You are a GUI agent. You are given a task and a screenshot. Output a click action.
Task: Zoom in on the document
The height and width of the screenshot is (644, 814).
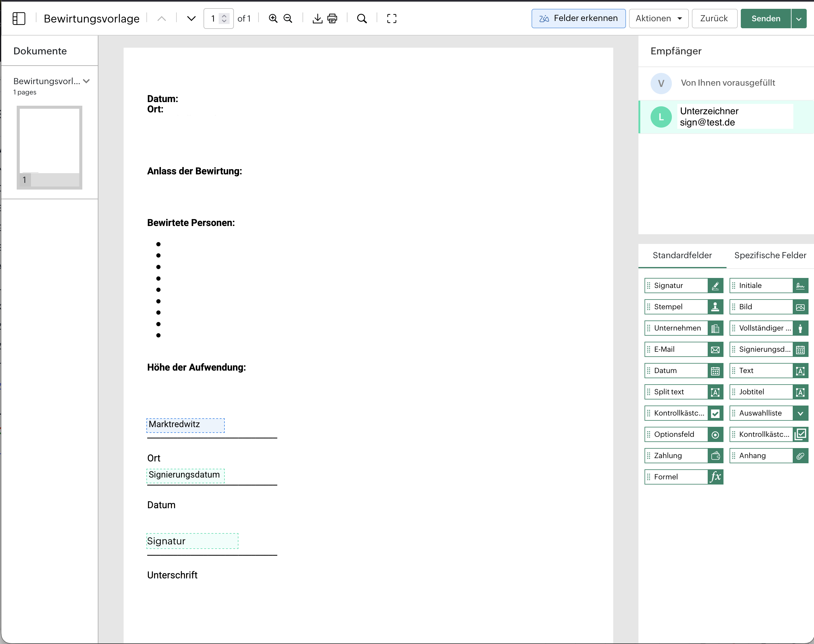coord(273,19)
